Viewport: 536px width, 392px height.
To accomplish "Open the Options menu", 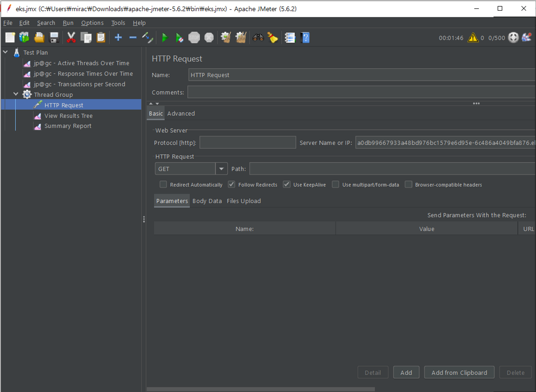I will pyautogui.click(x=92, y=23).
